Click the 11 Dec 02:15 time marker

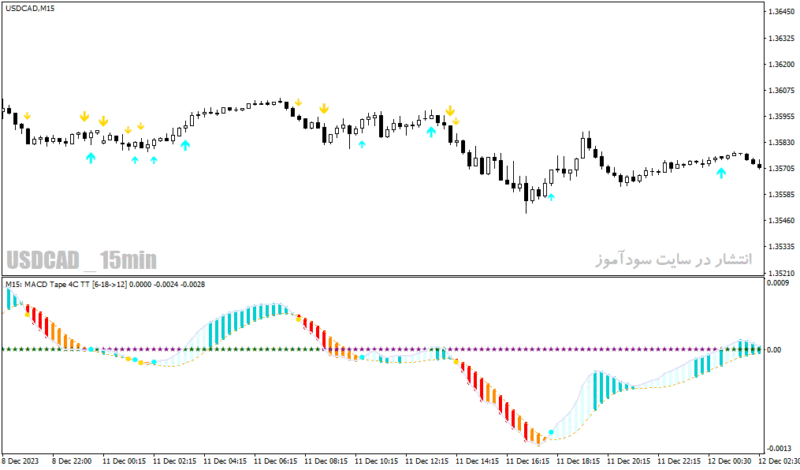[x=174, y=461]
